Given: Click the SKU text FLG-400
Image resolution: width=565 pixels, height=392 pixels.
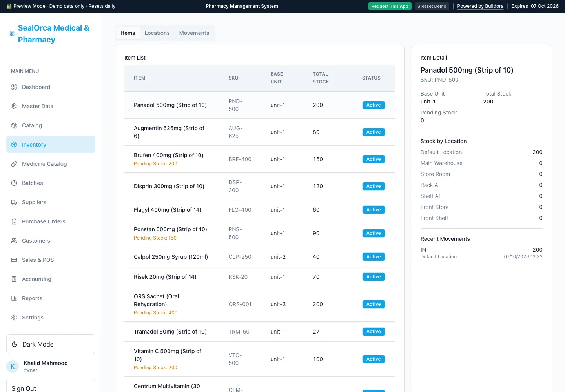Looking at the screenshot, I should click(x=240, y=210).
